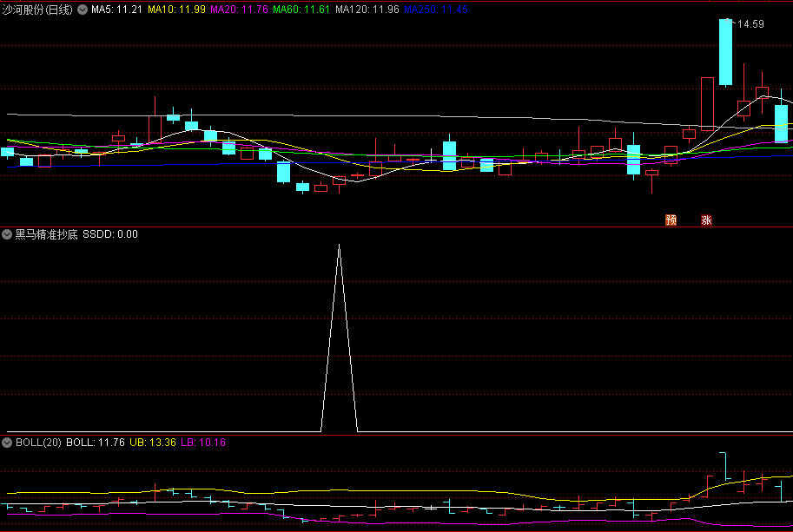Click the SSDD: 0.00 value
The image size is (793, 532).
point(110,234)
